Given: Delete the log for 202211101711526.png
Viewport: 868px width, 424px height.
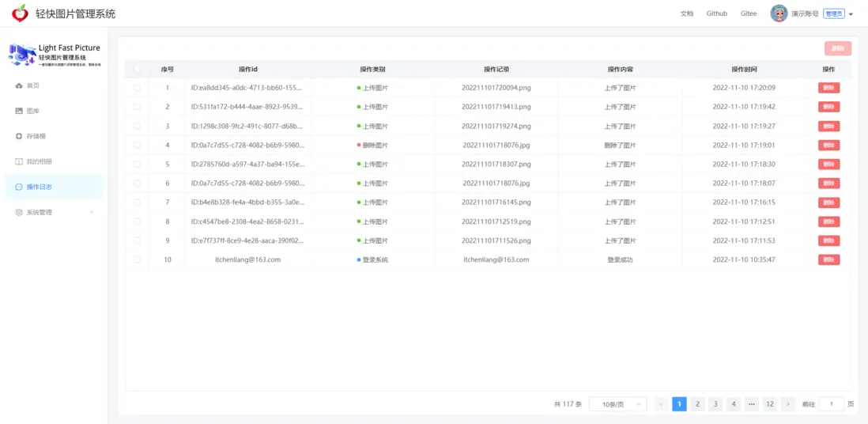Looking at the screenshot, I should [828, 240].
